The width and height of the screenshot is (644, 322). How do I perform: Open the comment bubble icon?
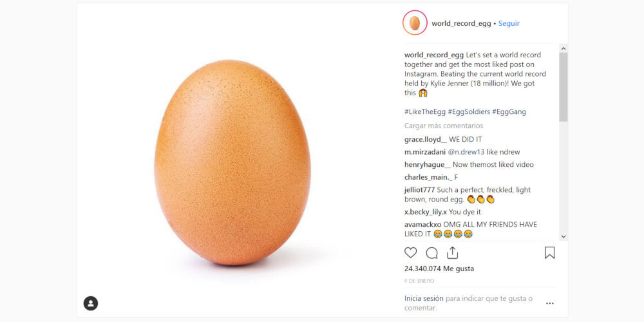[431, 252]
